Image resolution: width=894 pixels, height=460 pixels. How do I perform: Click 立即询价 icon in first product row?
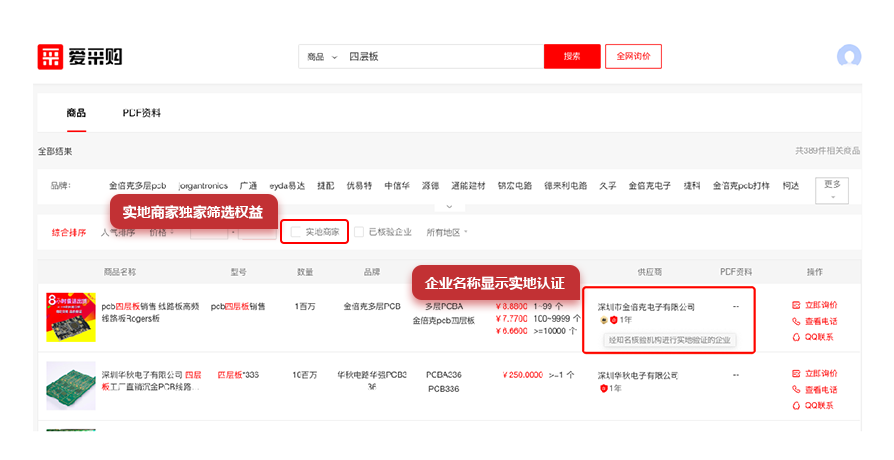796,306
